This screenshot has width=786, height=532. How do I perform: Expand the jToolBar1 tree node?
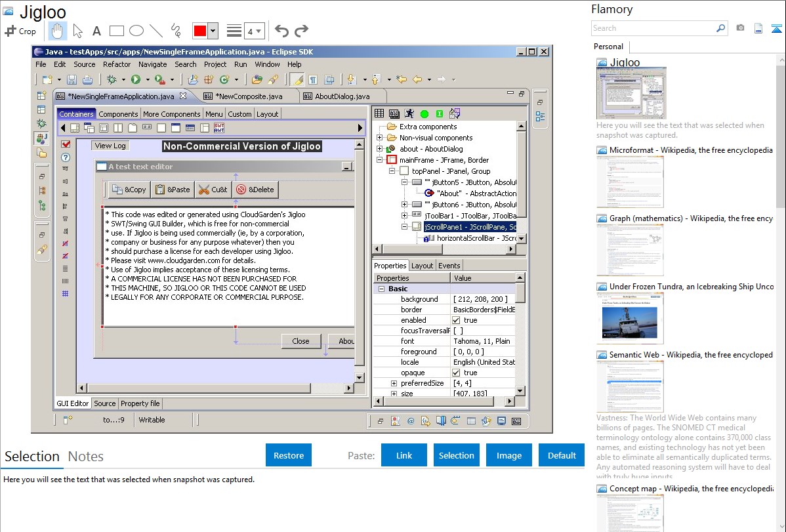pyautogui.click(x=404, y=216)
